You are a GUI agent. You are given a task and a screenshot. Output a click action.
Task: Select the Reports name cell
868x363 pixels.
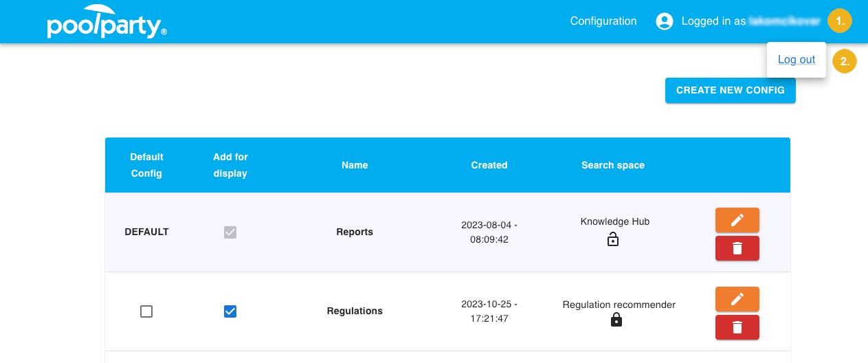tap(355, 232)
